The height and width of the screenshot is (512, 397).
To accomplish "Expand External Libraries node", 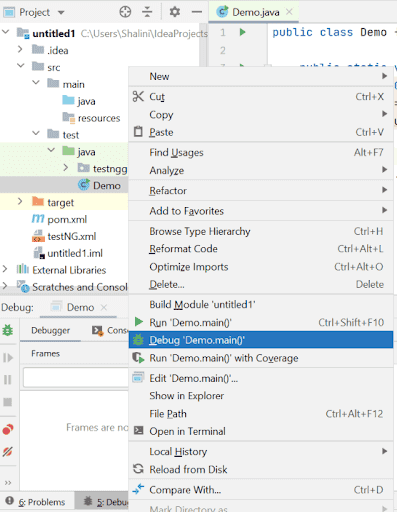I will click(5, 269).
